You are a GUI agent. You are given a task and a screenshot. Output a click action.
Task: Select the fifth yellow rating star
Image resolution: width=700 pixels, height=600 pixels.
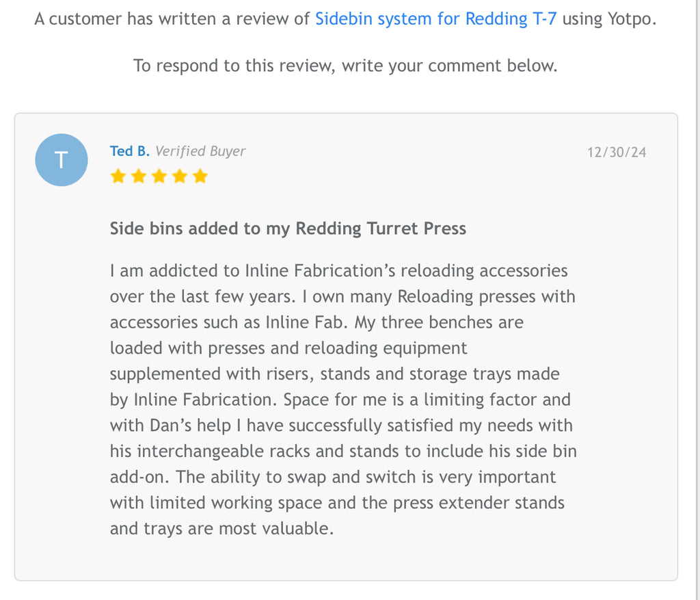point(200,177)
